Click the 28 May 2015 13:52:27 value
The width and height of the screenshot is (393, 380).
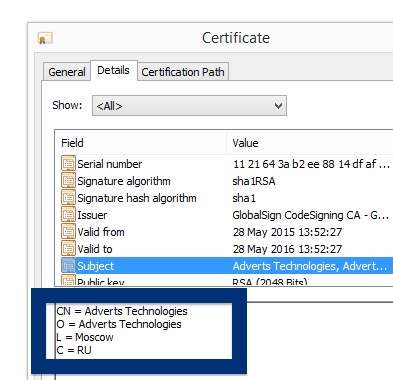pos(287,232)
